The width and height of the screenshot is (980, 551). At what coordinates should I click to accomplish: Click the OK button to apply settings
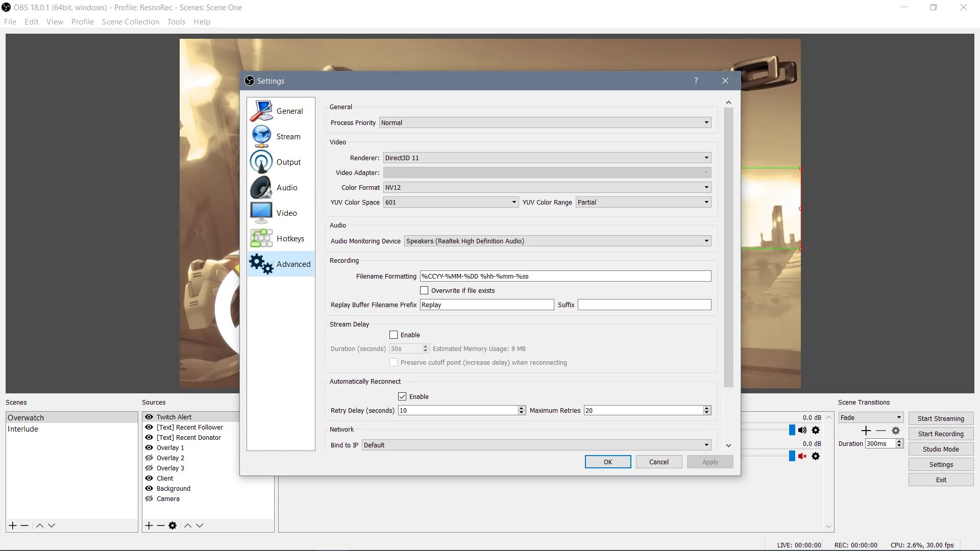tap(607, 462)
